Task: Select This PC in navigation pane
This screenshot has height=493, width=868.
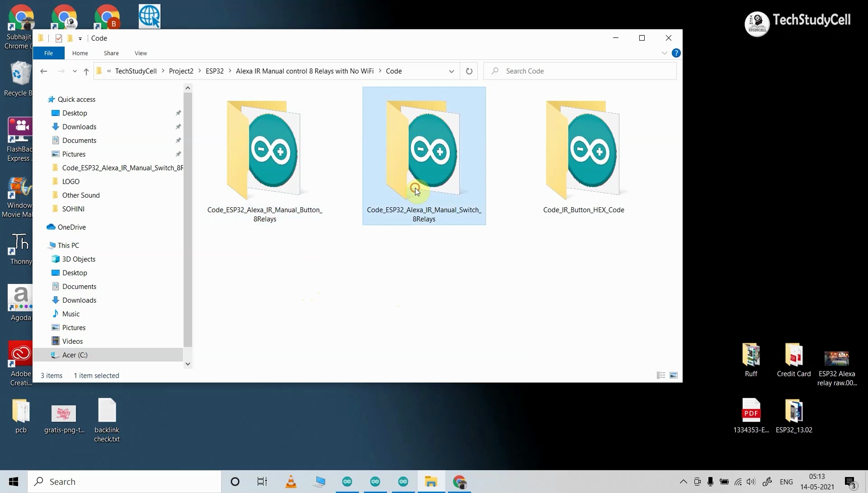Action: click(x=68, y=246)
